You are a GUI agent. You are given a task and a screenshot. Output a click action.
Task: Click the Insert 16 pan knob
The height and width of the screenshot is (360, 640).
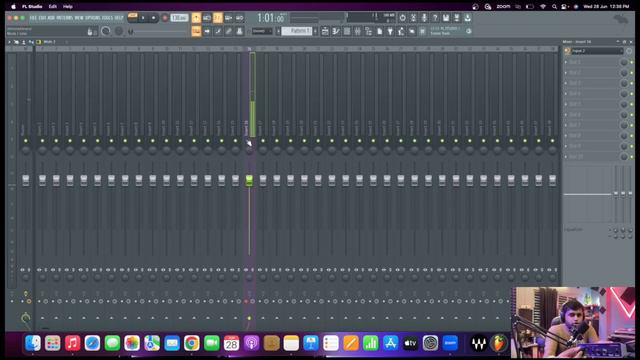[x=249, y=150]
